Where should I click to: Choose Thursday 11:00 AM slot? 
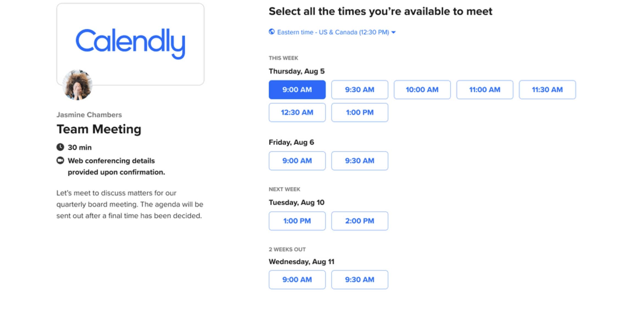pos(485,90)
